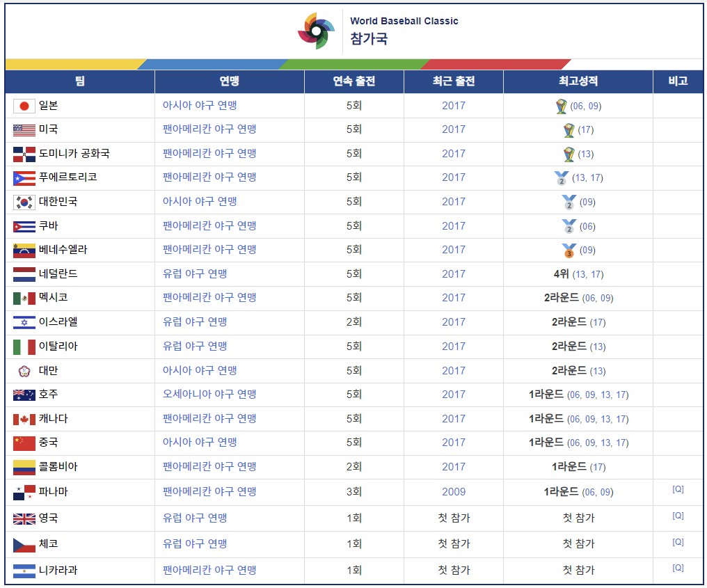Click the South Korea flag icon
This screenshot has height=588, width=707.
tap(24, 202)
